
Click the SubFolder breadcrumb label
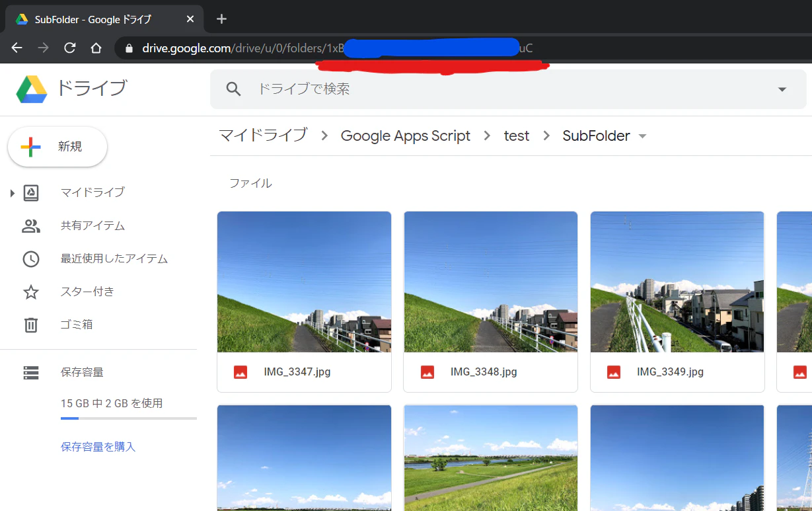pos(596,136)
